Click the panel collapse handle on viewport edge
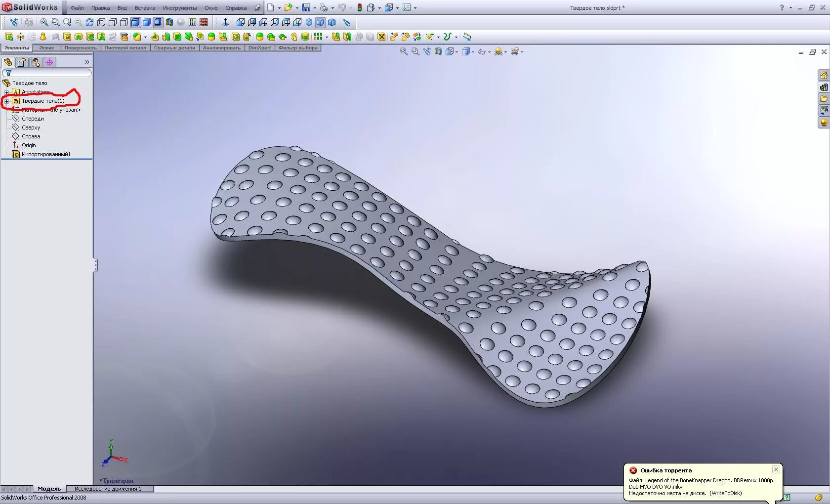 95,265
